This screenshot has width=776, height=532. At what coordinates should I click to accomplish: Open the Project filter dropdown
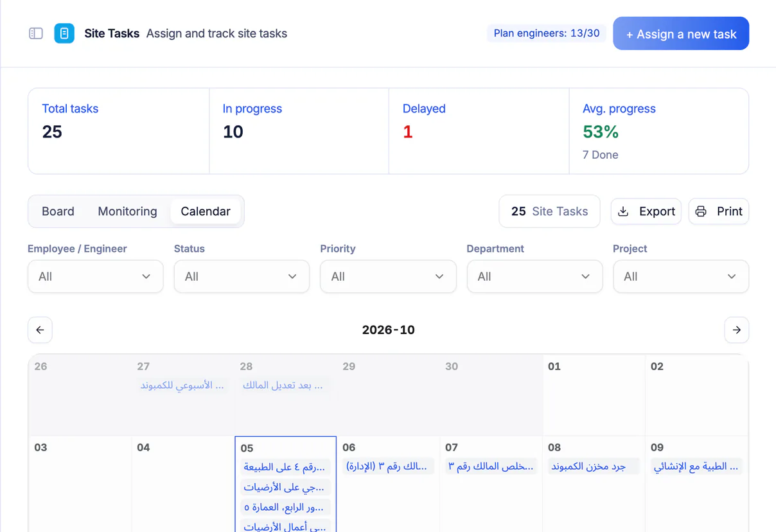click(x=681, y=276)
